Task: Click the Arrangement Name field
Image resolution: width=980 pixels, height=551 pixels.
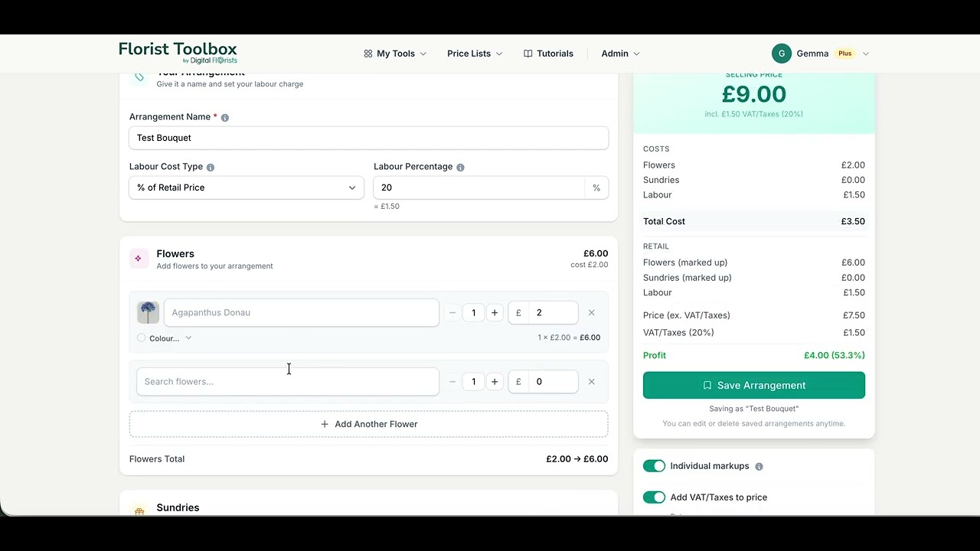Action: [369, 138]
